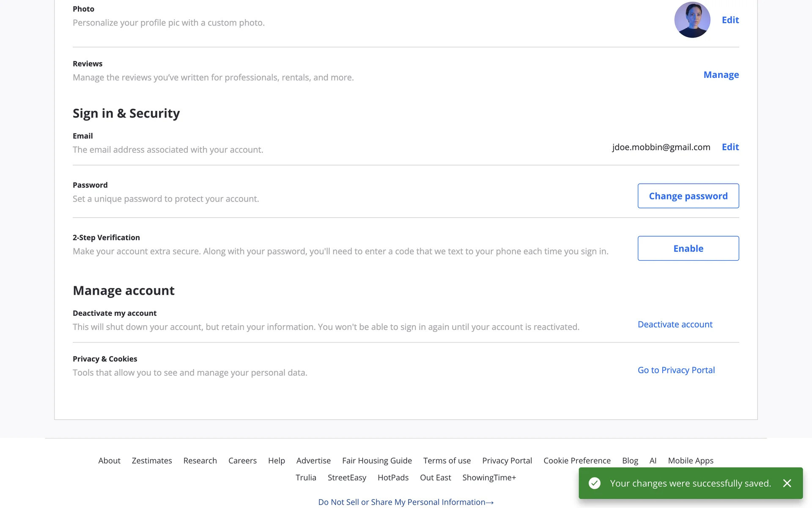812x508 pixels.
Task: Visit StreetEasy from footer
Action: point(347,478)
